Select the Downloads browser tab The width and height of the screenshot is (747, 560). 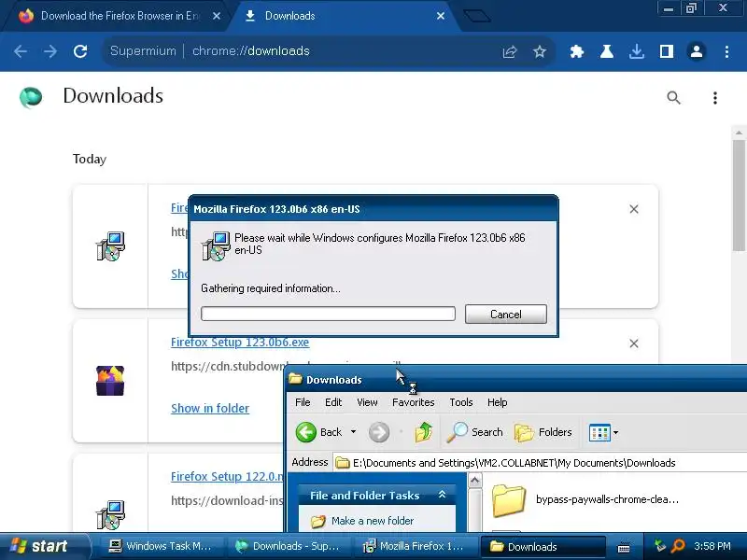pyautogui.click(x=343, y=16)
